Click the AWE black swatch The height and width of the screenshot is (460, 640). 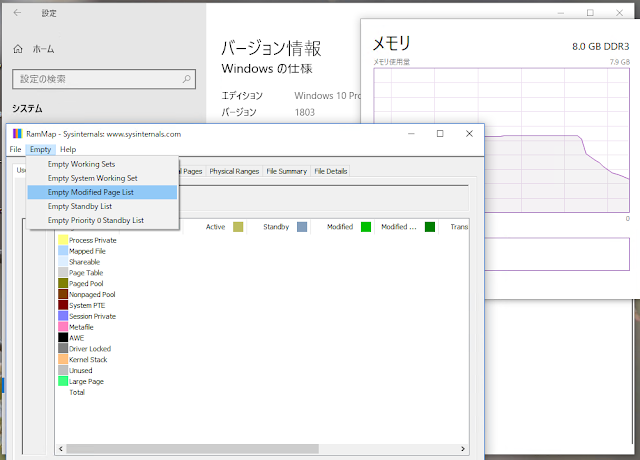coord(63,338)
